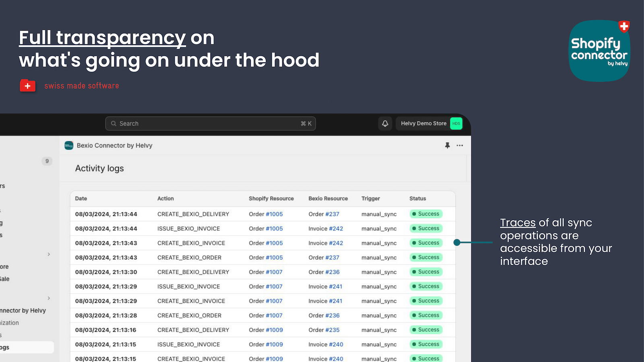Click the date 08/03/2024, 21:13:16

(x=105, y=330)
